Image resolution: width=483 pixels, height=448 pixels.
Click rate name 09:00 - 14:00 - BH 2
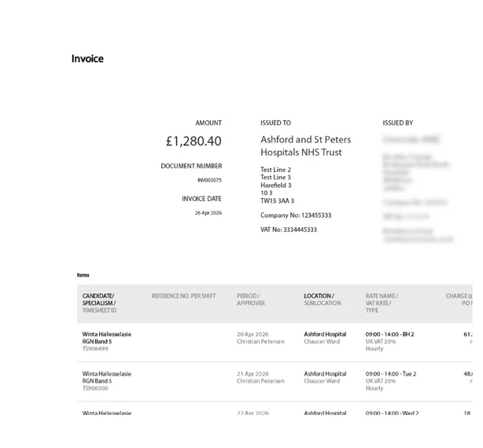coord(389,334)
